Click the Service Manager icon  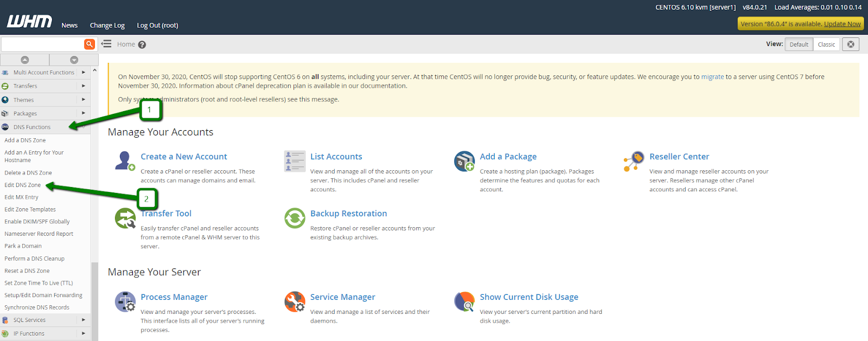tap(295, 302)
